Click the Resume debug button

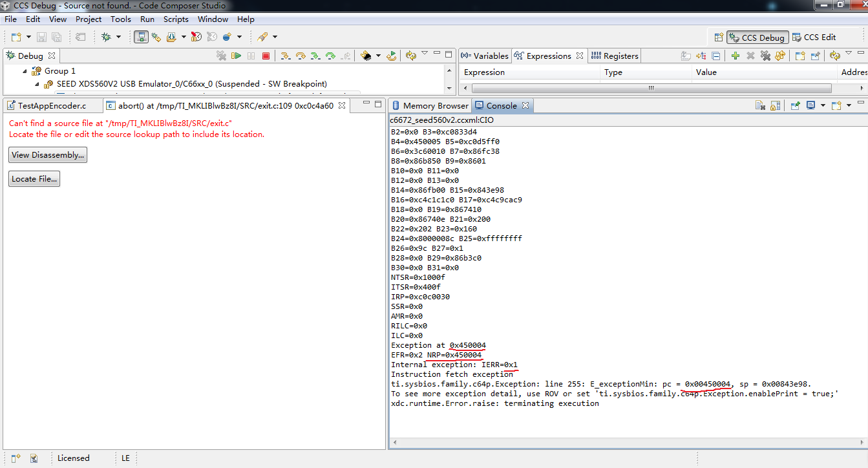(x=236, y=56)
